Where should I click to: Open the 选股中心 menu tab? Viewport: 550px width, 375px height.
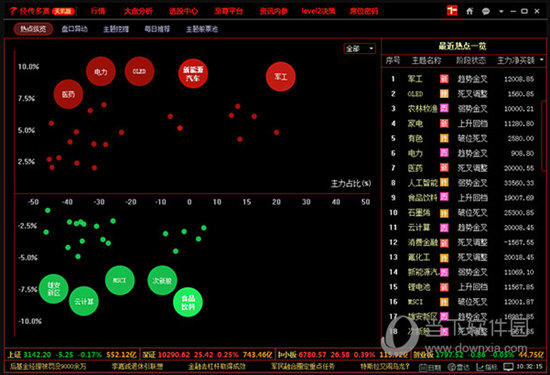click(183, 11)
